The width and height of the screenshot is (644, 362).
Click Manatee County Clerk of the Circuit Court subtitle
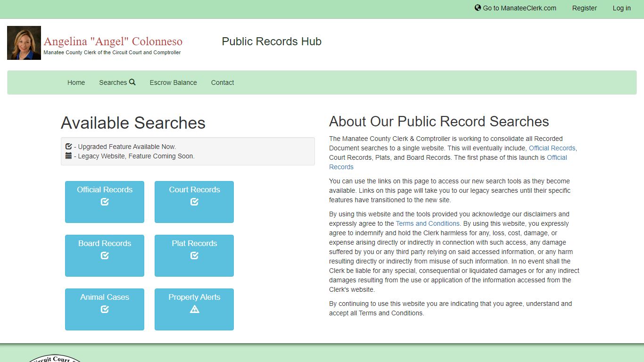pyautogui.click(x=112, y=52)
